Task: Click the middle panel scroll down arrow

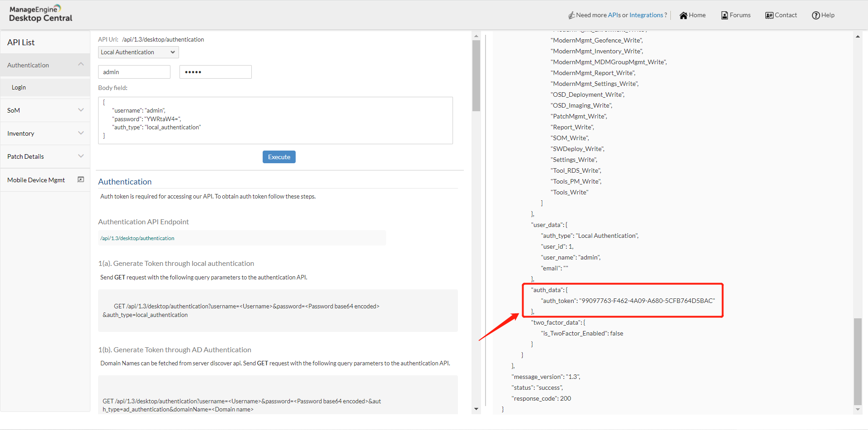Action: pyautogui.click(x=476, y=409)
